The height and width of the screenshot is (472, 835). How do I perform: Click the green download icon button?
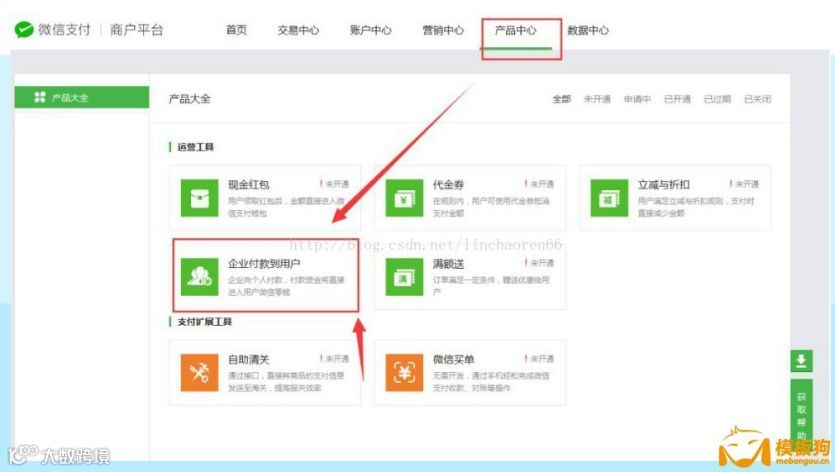tap(801, 361)
